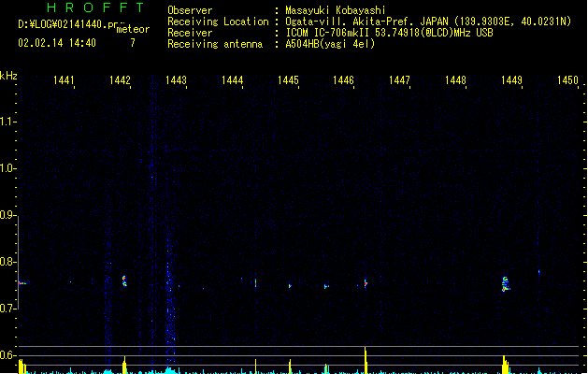Click the 'Observer' field label
This screenshot has height=374, width=588.
(x=190, y=10)
